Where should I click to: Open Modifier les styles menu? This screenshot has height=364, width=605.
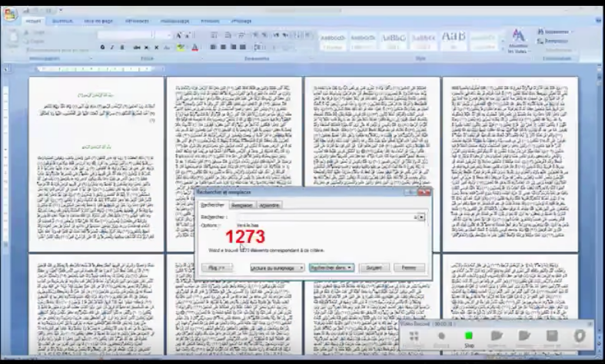coord(519,41)
